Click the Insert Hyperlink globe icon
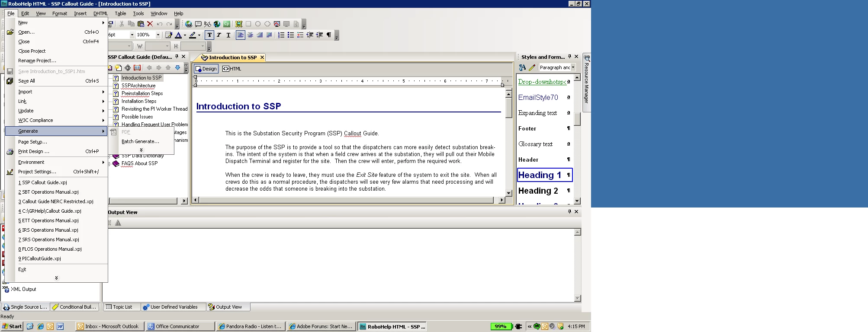 point(189,24)
